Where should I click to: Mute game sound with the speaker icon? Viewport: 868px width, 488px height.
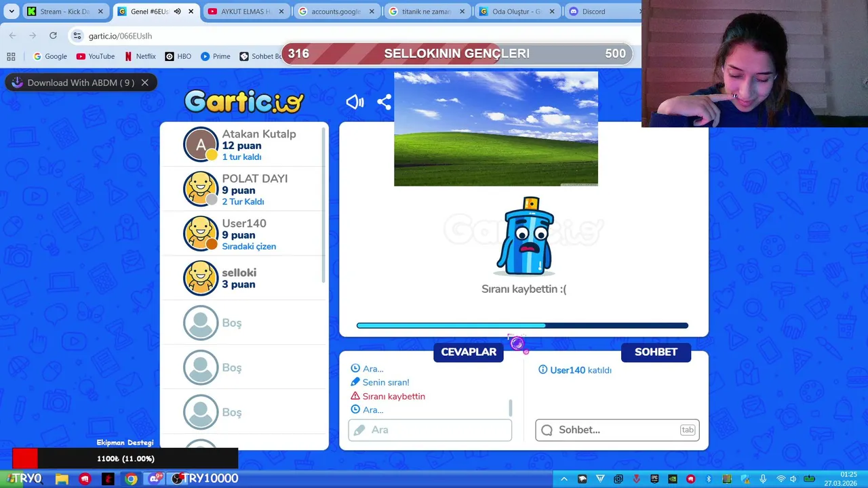coord(355,102)
